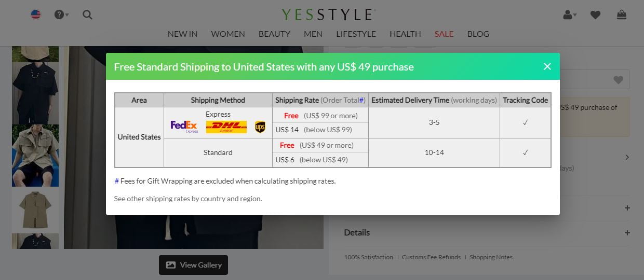Open the help question mark menu

click(x=61, y=15)
